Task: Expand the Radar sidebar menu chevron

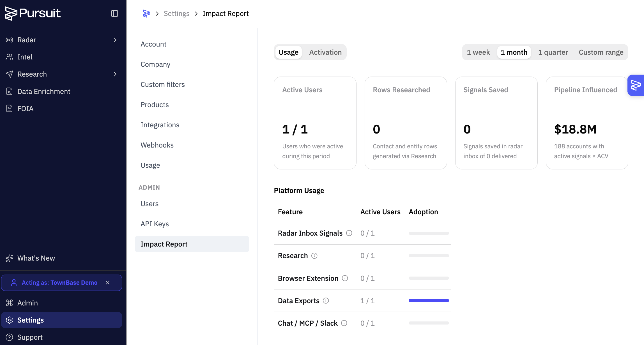Action: point(115,40)
